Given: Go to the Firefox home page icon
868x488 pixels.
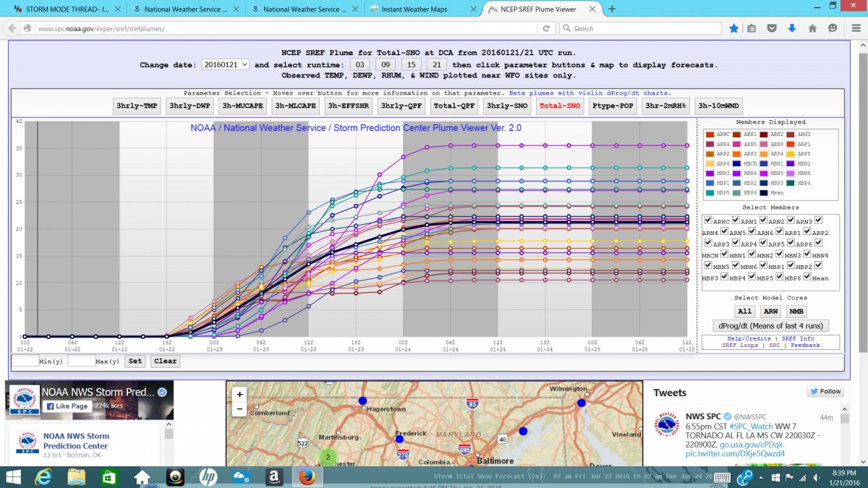Looking at the screenshot, I should click(x=812, y=28).
